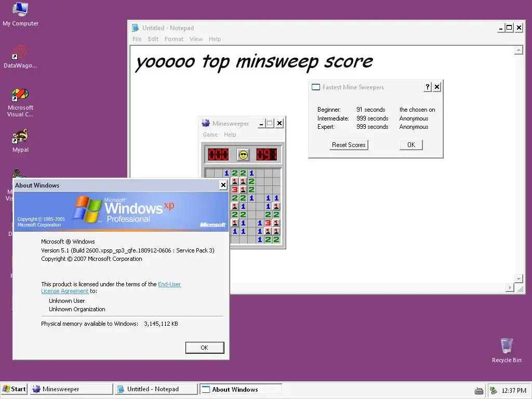Select the Recycle Bin icon

click(507, 351)
